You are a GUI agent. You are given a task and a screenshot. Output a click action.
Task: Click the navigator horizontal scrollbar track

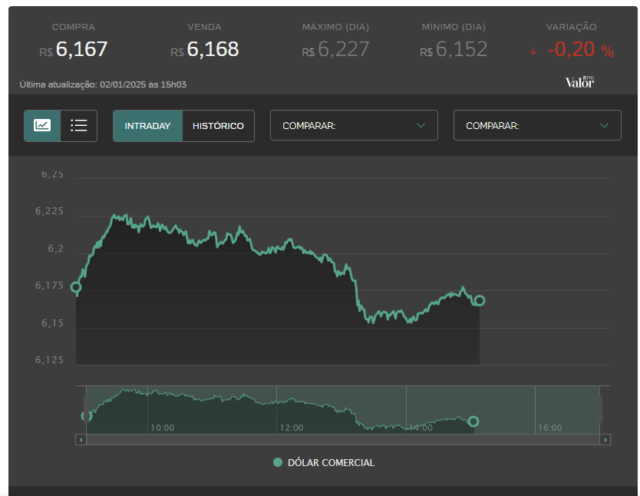(x=343, y=440)
